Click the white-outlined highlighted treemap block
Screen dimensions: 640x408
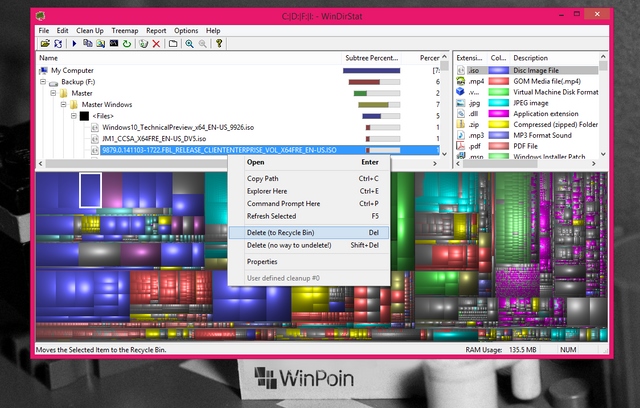click(90, 190)
